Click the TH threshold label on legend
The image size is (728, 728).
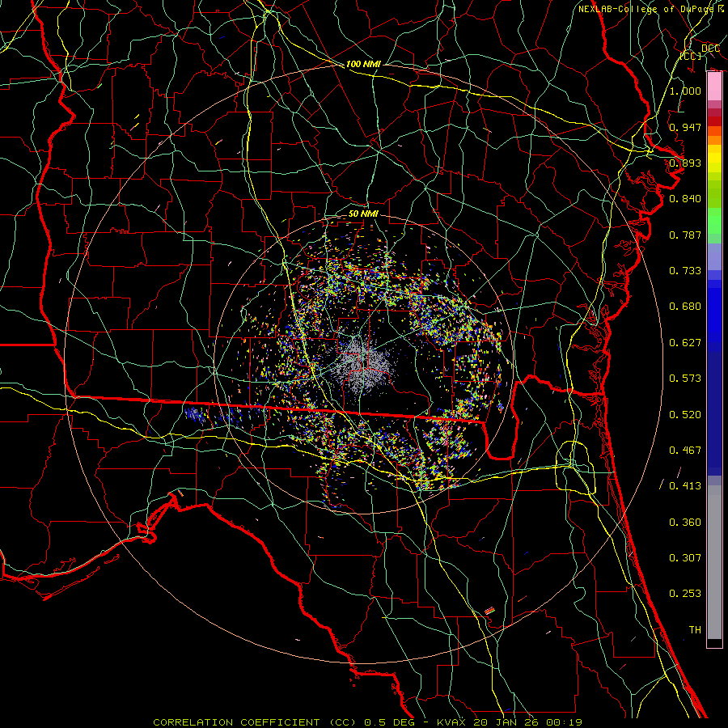(x=694, y=629)
